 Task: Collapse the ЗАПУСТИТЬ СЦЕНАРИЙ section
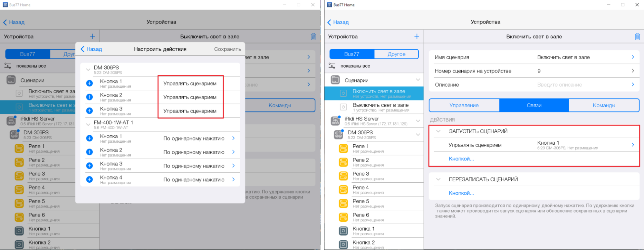[x=438, y=131]
